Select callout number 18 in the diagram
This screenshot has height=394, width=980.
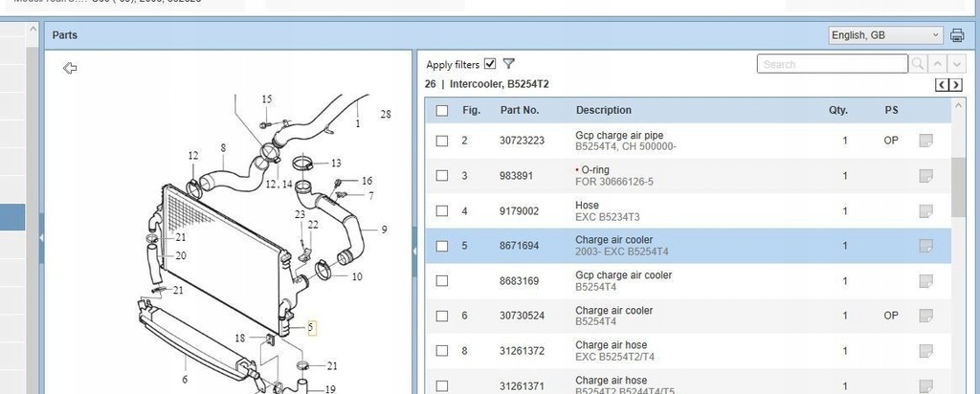(240, 338)
